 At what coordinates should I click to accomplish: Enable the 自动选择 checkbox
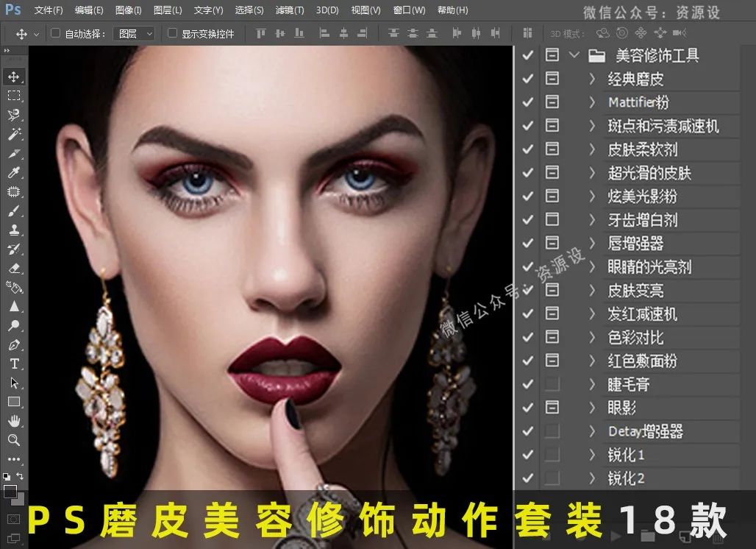55,34
